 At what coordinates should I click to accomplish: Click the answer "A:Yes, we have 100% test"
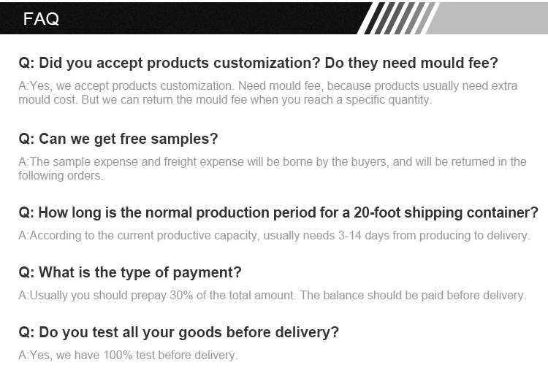click(x=128, y=356)
